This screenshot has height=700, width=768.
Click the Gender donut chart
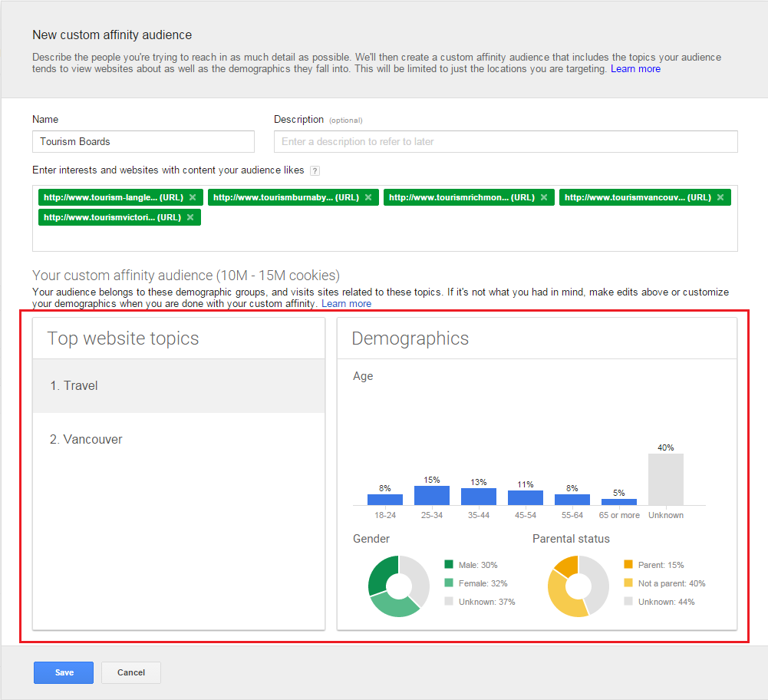click(x=398, y=586)
